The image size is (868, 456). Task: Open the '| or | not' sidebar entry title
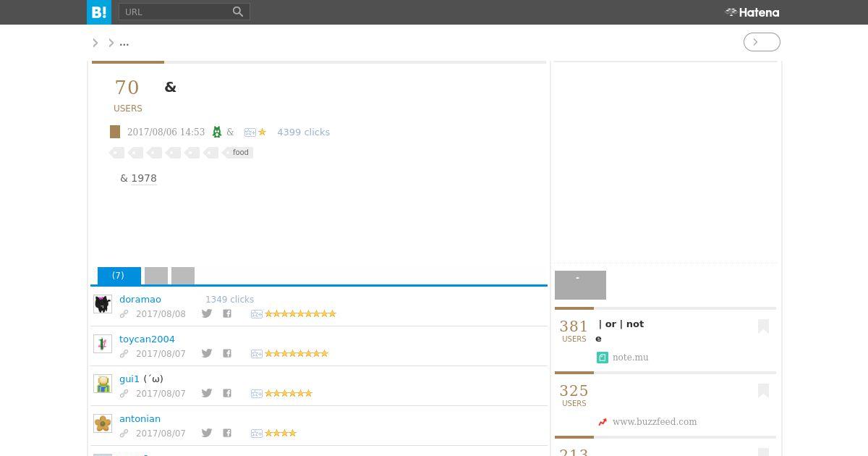coord(621,324)
